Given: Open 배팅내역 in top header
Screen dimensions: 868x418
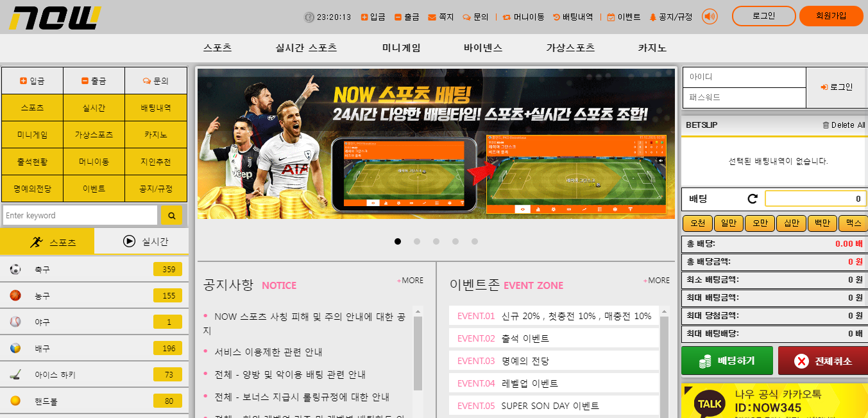Looking at the screenshot, I should tap(573, 17).
